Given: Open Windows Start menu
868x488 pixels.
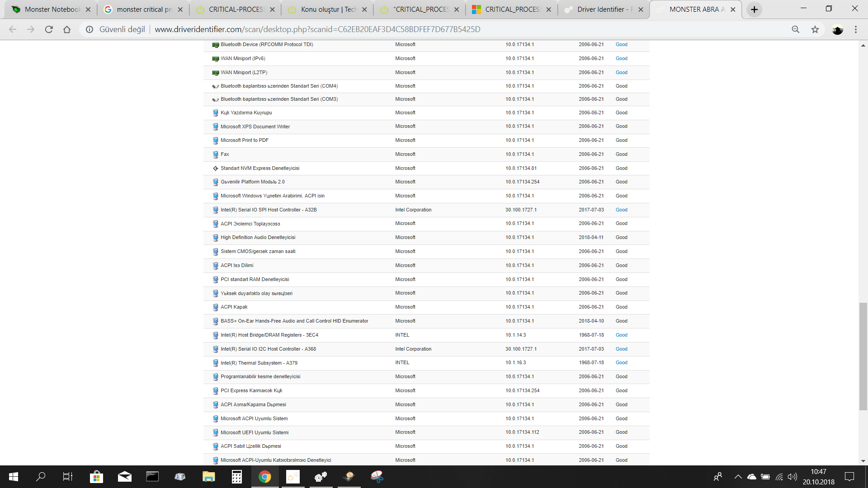Looking at the screenshot, I should click(14, 476).
